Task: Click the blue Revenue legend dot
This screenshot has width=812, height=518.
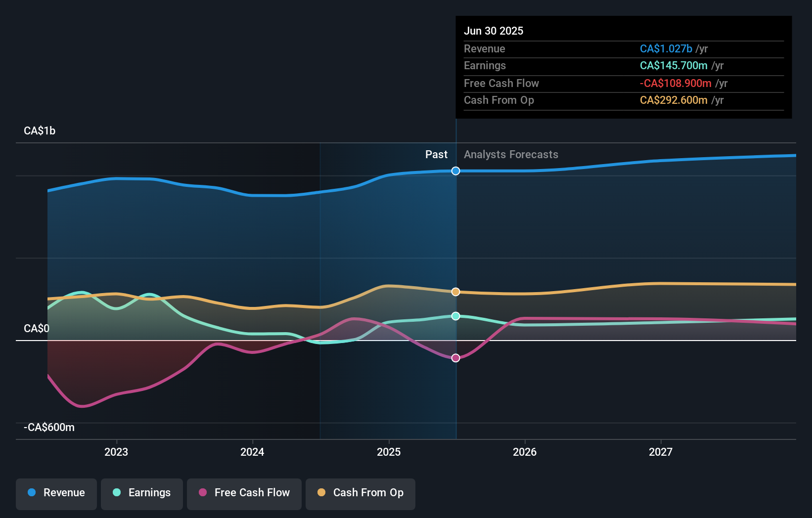Action: (x=32, y=492)
